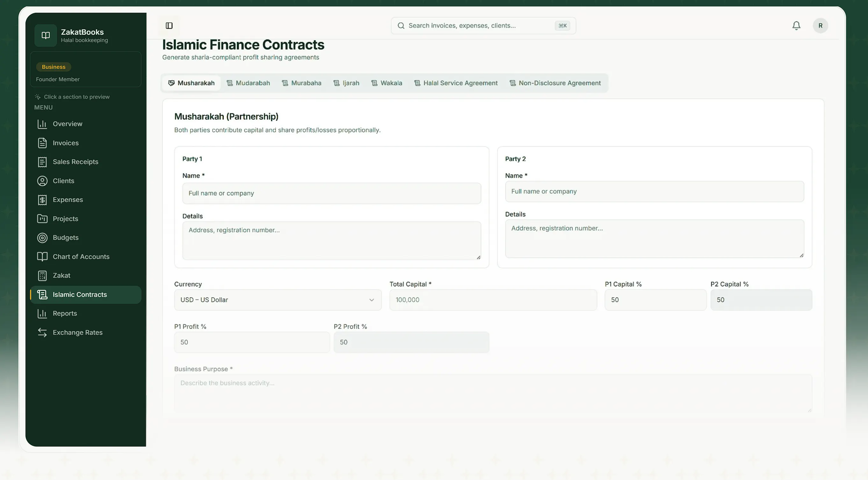This screenshot has width=868, height=480.
Task: Switch to the Murabaha tab
Action: click(301, 83)
